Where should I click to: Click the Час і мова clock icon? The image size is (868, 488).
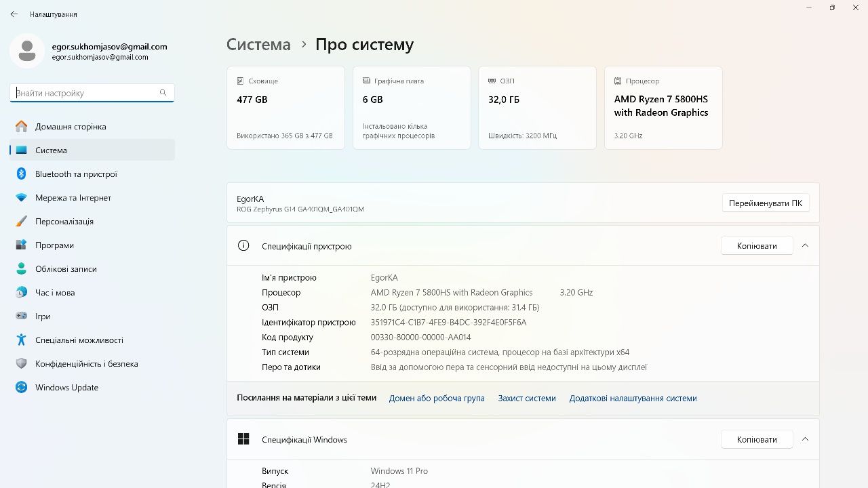point(22,293)
